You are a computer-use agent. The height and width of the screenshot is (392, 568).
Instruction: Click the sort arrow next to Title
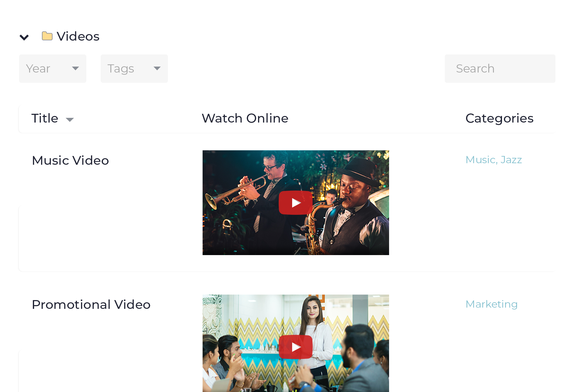click(x=70, y=119)
